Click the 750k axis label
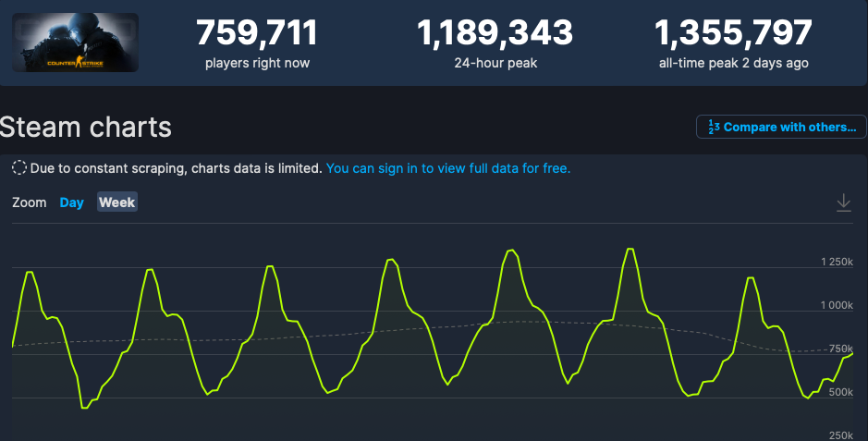The height and width of the screenshot is (441, 868). (x=841, y=349)
